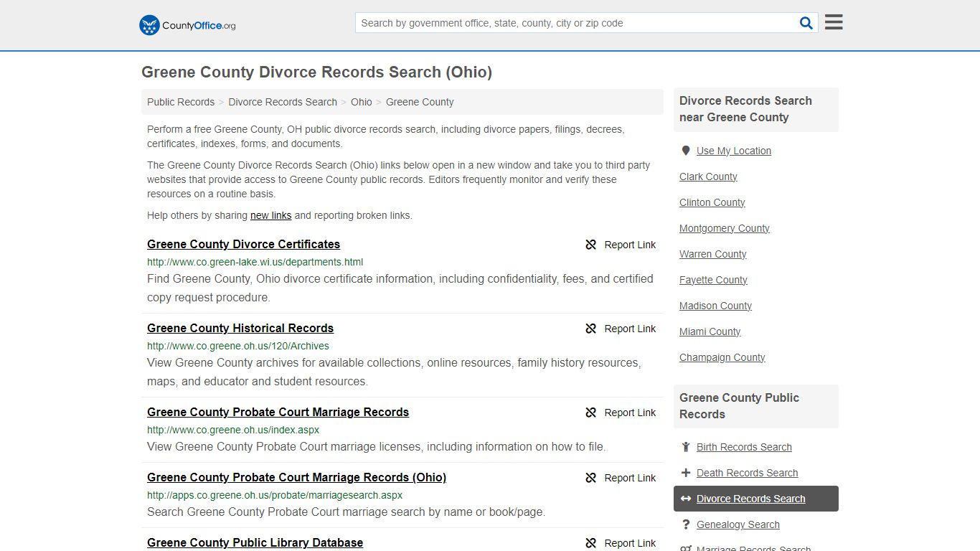Select Divorce Records Search sidebar item
Screen dimensions: 980x551
pos(756,499)
